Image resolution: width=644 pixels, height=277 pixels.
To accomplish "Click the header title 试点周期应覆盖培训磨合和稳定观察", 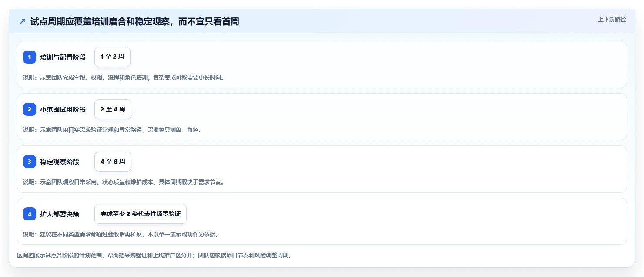I will coord(135,21).
